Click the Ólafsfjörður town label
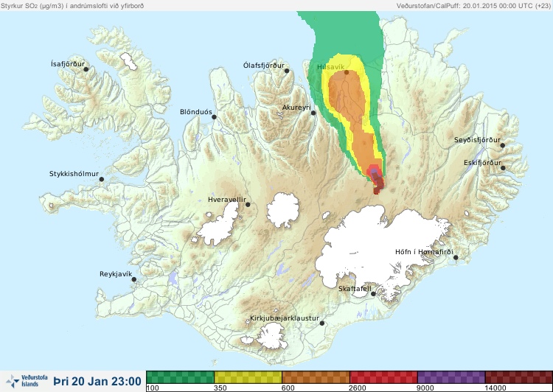The height and width of the screenshot is (392, 553). tap(264, 66)
